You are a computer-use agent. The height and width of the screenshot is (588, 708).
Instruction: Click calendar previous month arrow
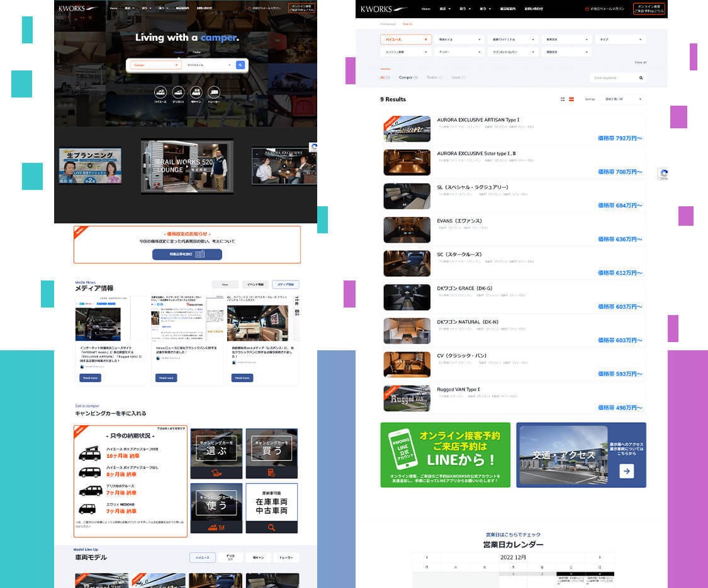(x=427, y=557)
